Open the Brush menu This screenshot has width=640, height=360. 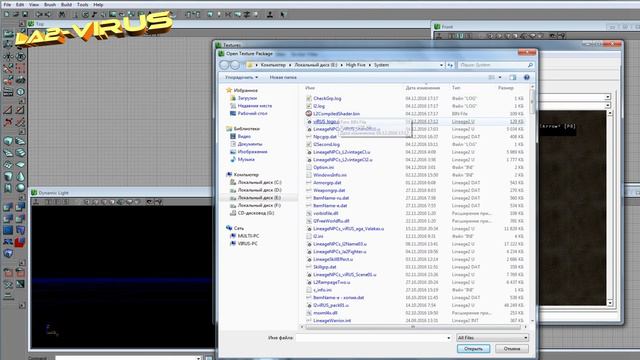(x=50, y=5)
